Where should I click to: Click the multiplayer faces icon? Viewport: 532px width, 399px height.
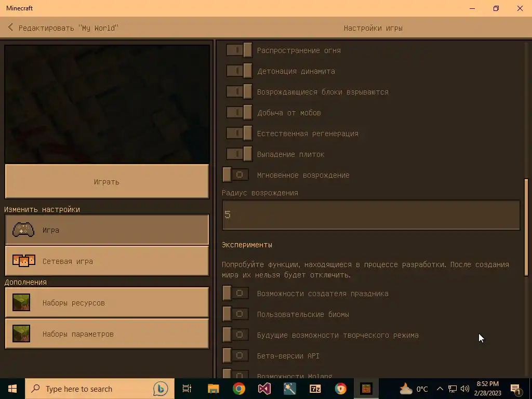coord(23,261)
